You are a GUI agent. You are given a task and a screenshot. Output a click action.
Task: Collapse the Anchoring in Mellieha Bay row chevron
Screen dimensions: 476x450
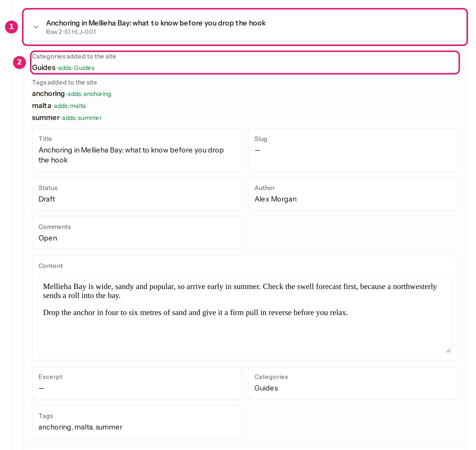point(36,27)
